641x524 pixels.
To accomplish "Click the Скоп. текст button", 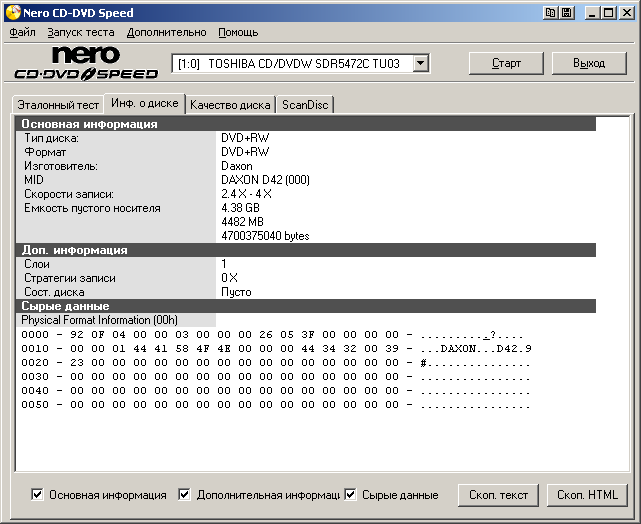I will pos(499,495).
